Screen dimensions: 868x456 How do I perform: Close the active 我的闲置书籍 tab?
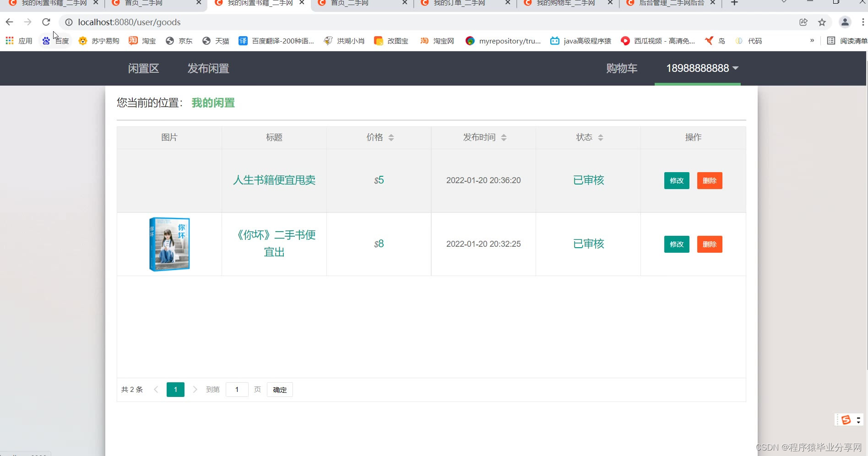tap(302, 3)
